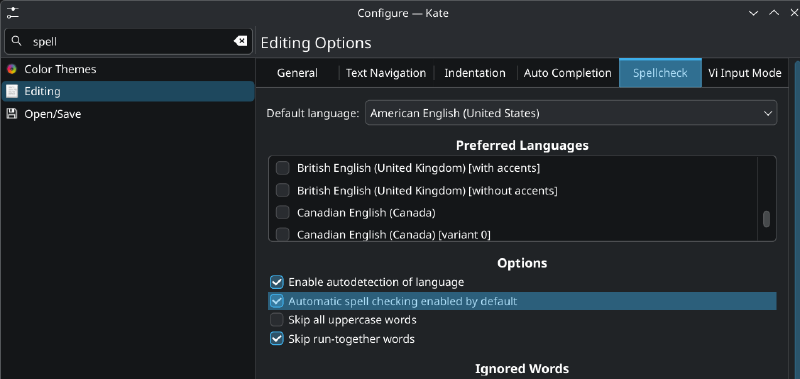Click the Color Themes icon in the sidebar
This screenshot has height=379, width=800.
[12, 69]
